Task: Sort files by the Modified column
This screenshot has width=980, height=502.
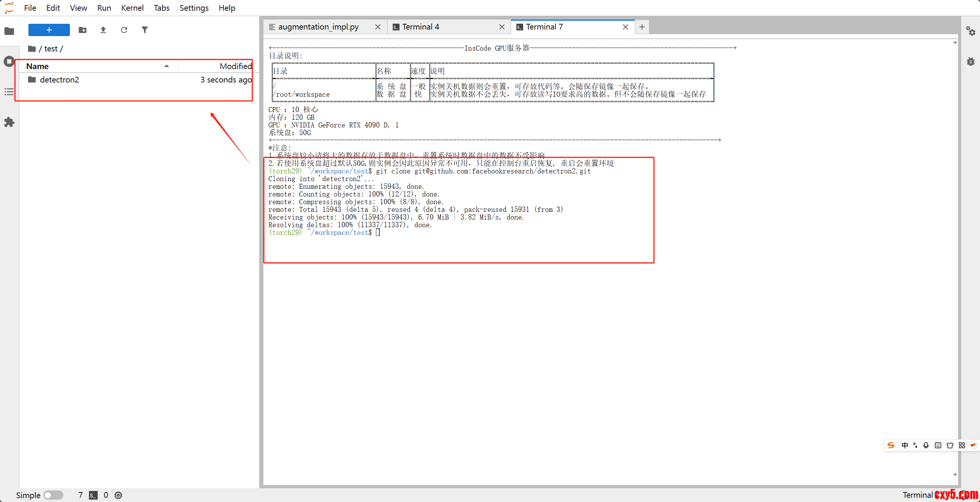Action: 235,66
